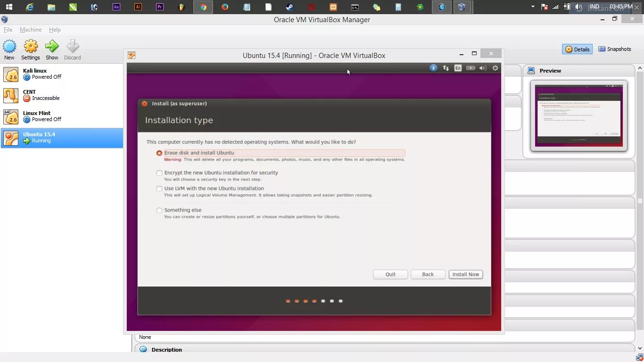Click the New virtual machine icon
The height and width of the screenshot is (362, 644).
pos(9,47)
